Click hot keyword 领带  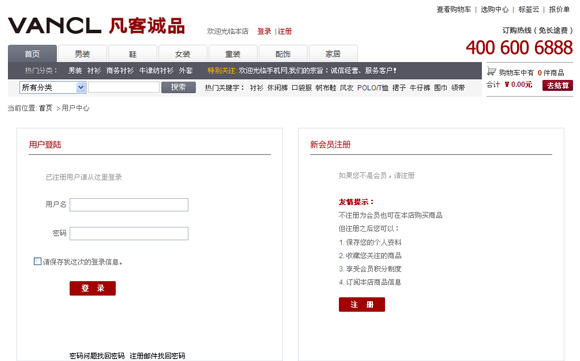click(x=458, y=88)
